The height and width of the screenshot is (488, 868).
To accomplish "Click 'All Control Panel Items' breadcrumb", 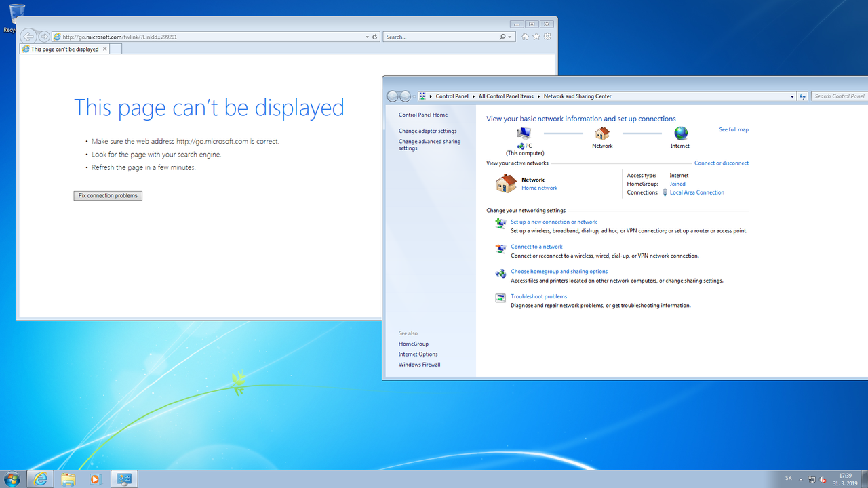I will coord(506,96).
